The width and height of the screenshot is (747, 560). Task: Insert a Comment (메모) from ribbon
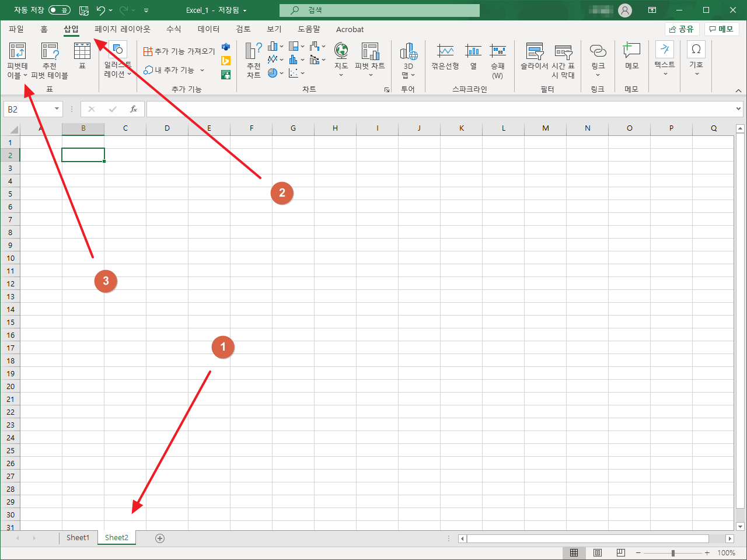631,57
